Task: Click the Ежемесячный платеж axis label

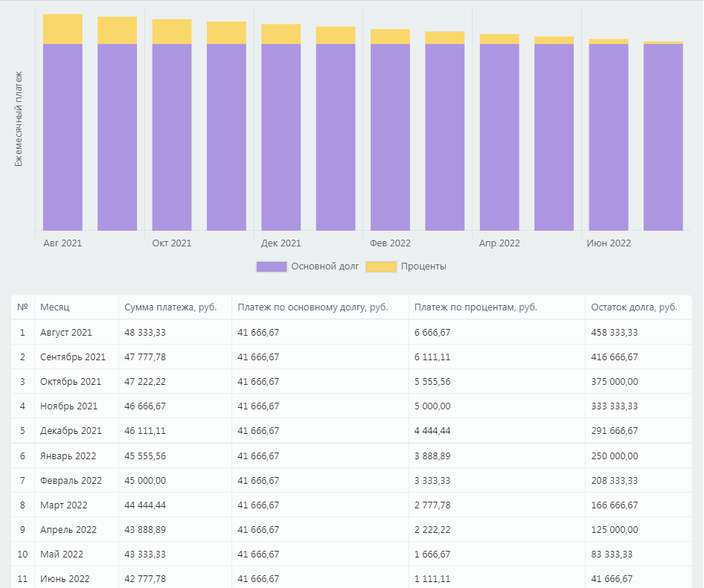Action: tap(18, 119)
